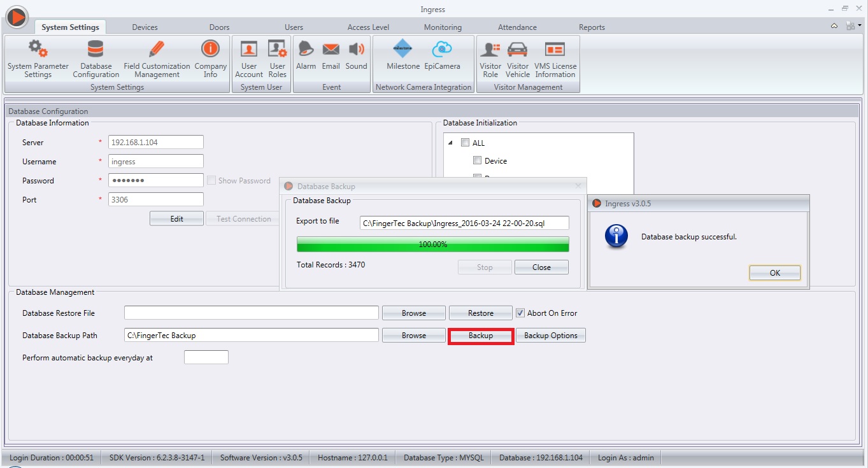Click the Test Connection button

243,218
